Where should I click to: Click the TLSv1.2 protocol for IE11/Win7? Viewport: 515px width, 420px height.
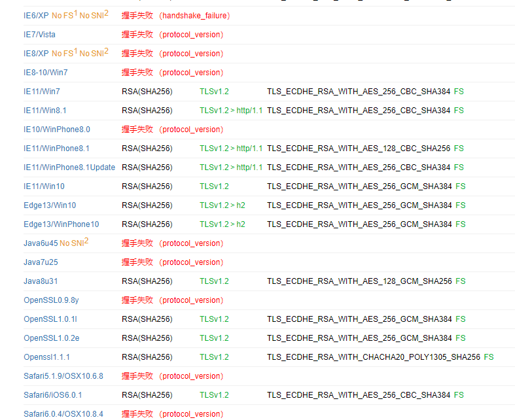point(214,92)
